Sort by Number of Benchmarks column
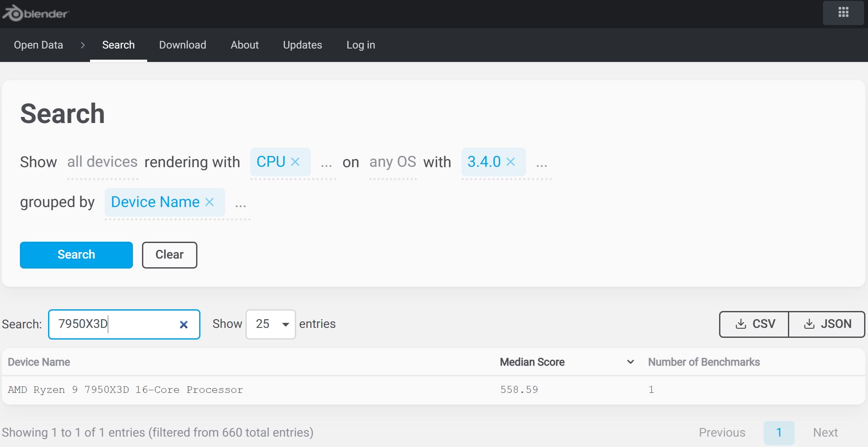Viewport: 868px width, 447px height. (704, 362)
